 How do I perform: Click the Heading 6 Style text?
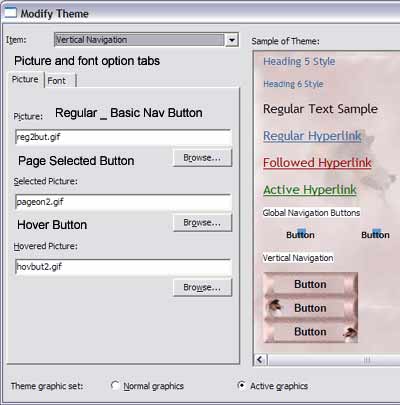(x=293, y=84)
